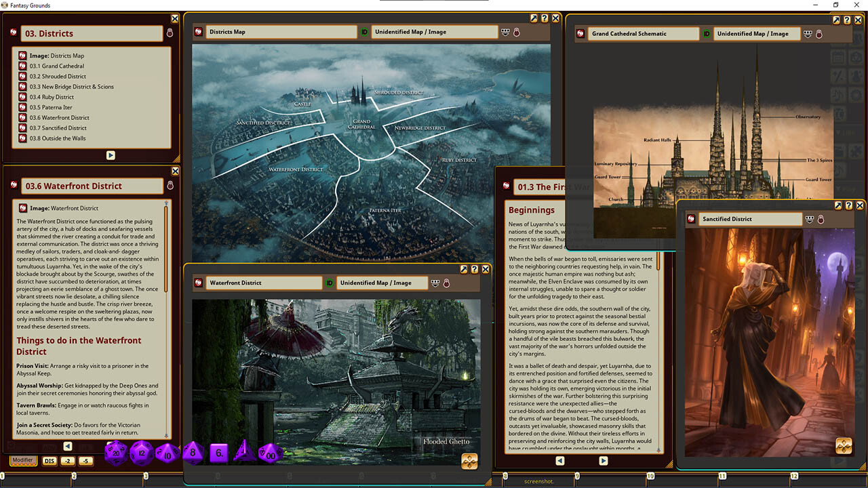Toggle the ID status on the Districts Map
The height and width of the screenshot is (488, 868).
click(x=364, y=32)
